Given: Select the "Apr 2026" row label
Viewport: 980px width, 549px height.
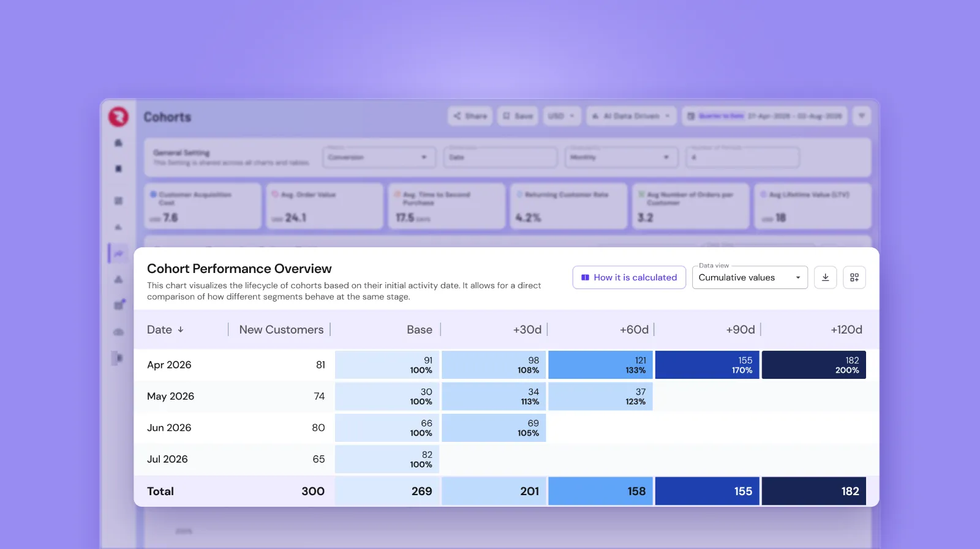Looking at the screenshot, I should 169,365.
